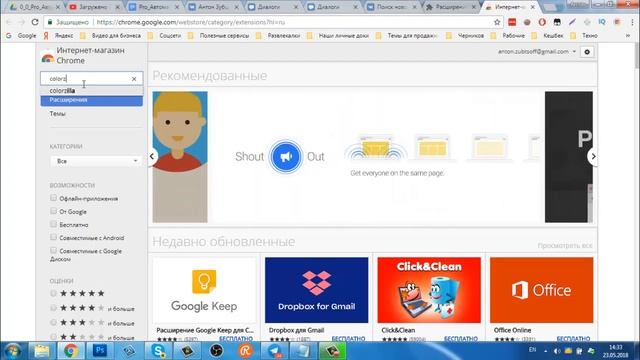640x360 pixels.
Task: Open the Chrome three-dot menu
Action: (632, 22)
